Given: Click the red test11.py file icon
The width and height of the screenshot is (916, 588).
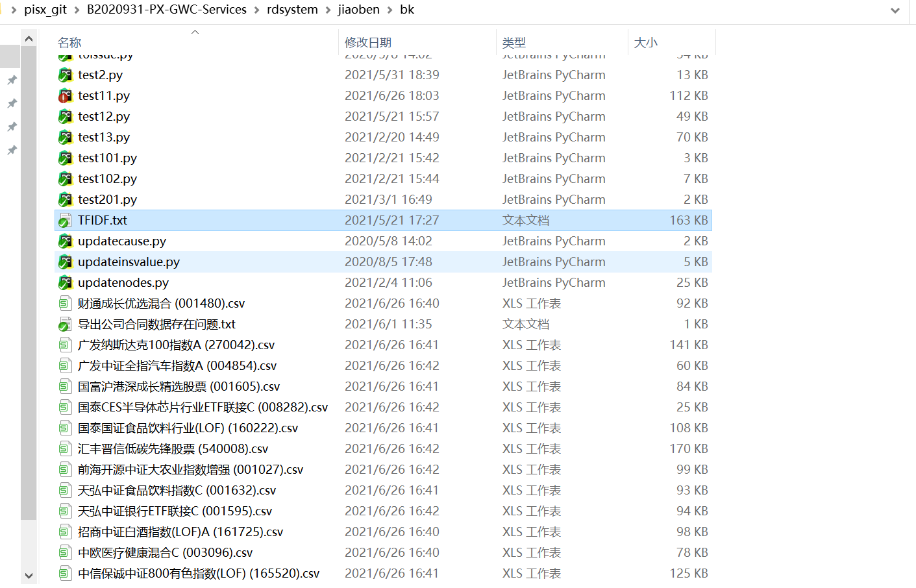Looking at the screenshot, I should click(65, 95).
